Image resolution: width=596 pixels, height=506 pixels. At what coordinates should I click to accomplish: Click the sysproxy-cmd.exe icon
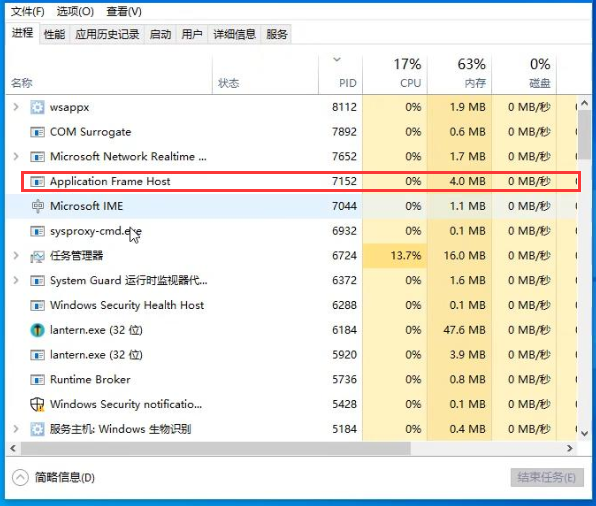37,231
